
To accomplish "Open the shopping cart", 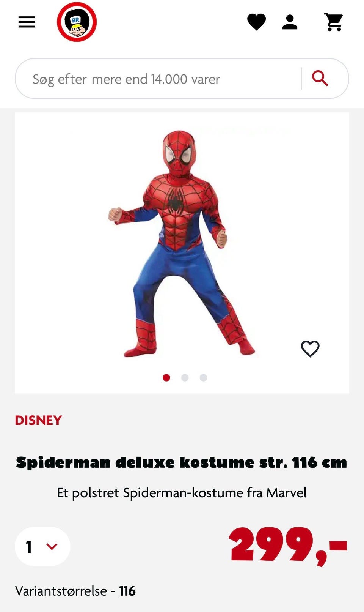I will pyautogui.click(x=334, y=22).
